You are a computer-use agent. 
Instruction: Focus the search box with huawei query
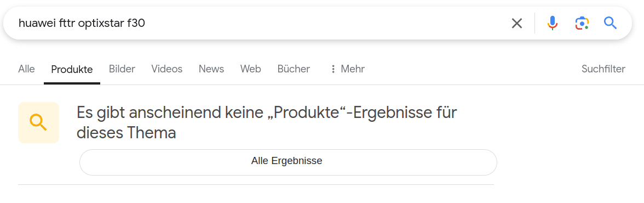point(263,24)
